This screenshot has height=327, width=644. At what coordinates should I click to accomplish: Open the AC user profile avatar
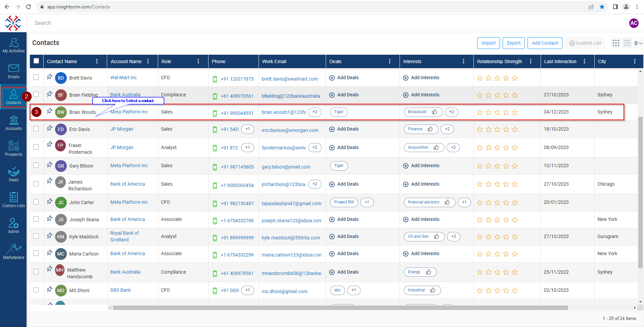[634, 23]
